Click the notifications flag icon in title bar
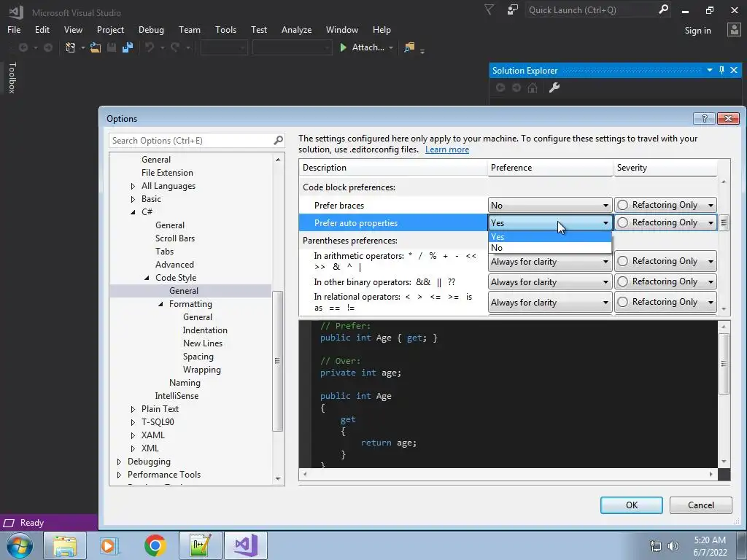 489,9
